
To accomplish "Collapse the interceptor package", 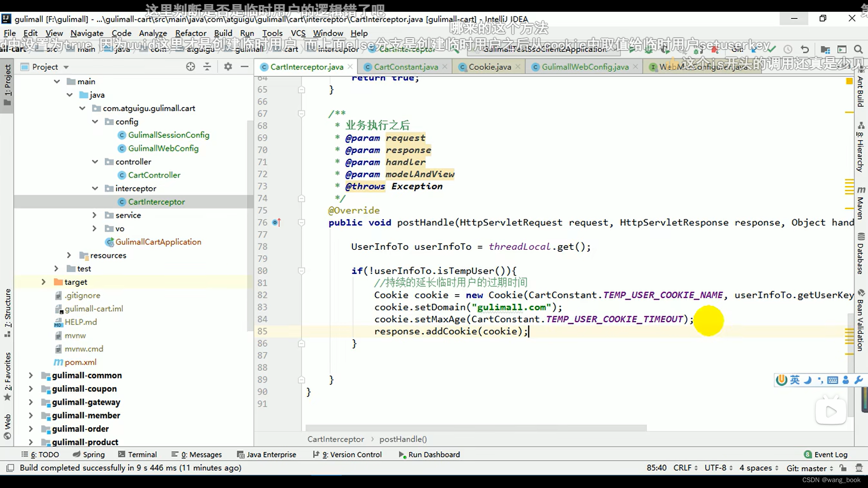I will tap(95, 188).
